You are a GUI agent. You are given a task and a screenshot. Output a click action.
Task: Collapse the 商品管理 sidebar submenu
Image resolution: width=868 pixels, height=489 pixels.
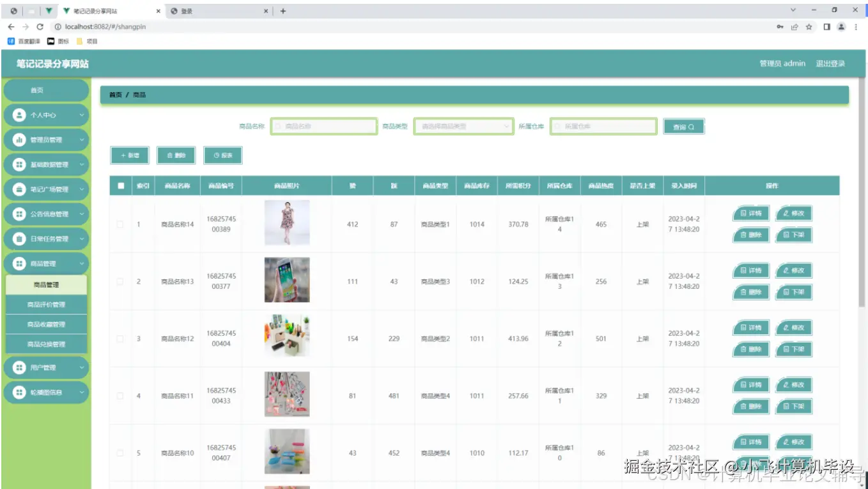pyautogui.click(x=46, y=263)
